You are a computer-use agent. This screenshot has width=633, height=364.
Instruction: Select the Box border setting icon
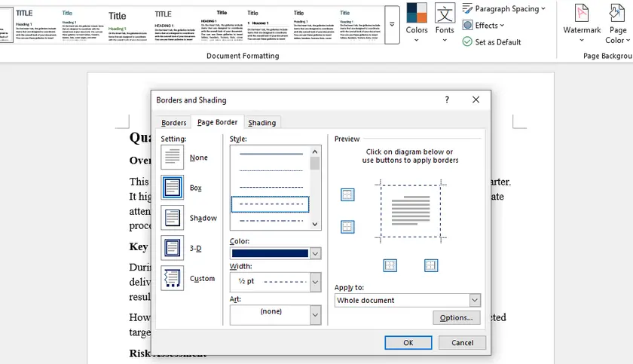pyautogui.click(x=172, y=188)
